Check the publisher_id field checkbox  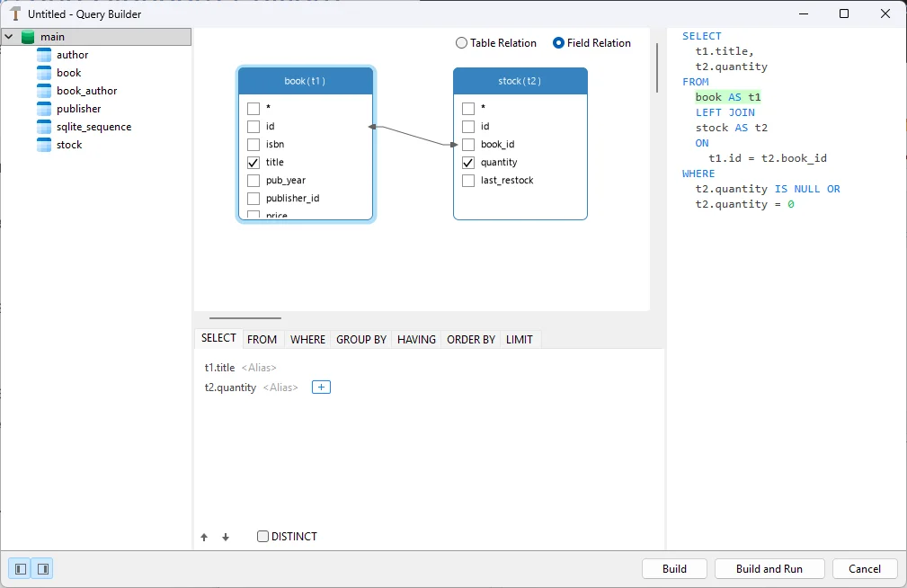click(x=253, y=199)
